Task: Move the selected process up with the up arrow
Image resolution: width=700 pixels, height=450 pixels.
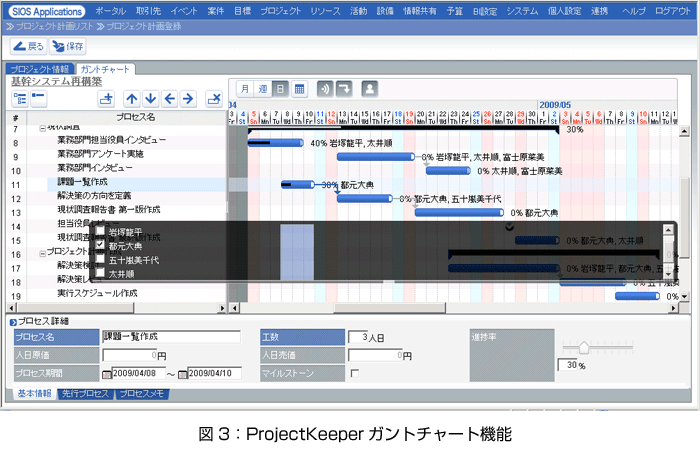Action: pyautogui.click(x=132, y=99)
